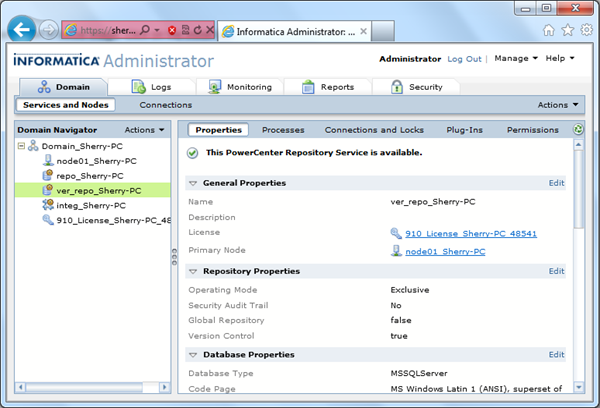Click the Security tab padlock icon
The image size is (600, 408).
point(397,87)
